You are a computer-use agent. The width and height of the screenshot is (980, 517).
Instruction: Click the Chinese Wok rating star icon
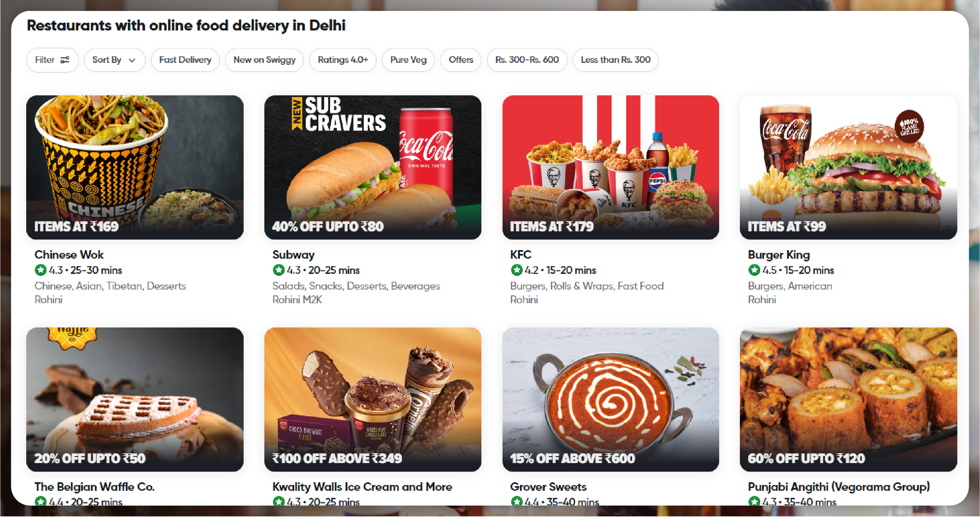point(40,270)
